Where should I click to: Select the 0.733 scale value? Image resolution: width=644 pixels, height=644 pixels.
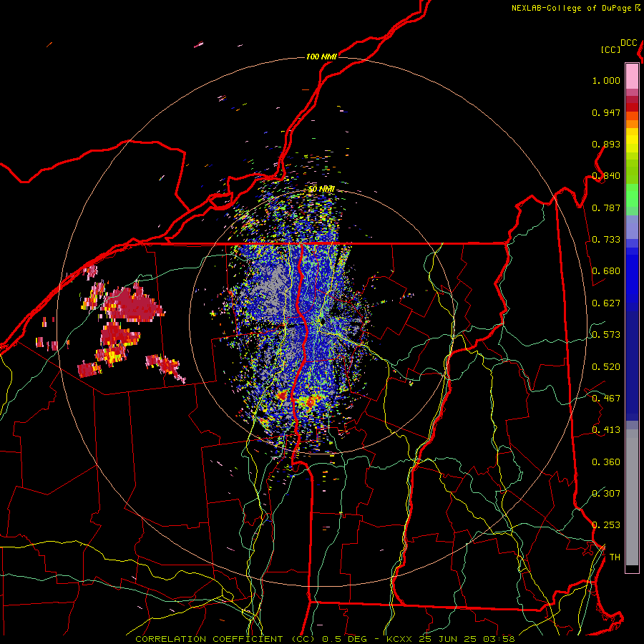pyautogui.click(x=606, y=240)
